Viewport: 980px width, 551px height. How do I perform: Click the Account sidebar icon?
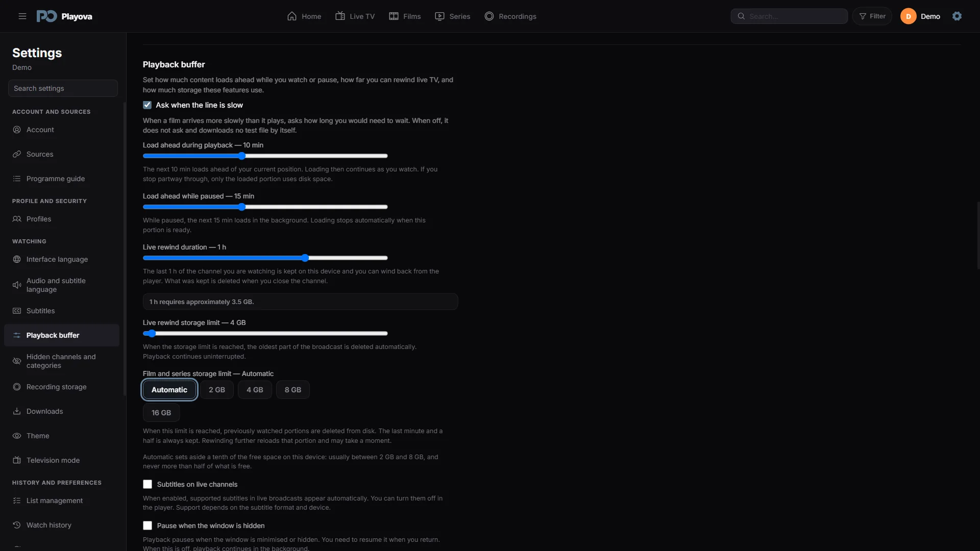click(x=17, y=130)
